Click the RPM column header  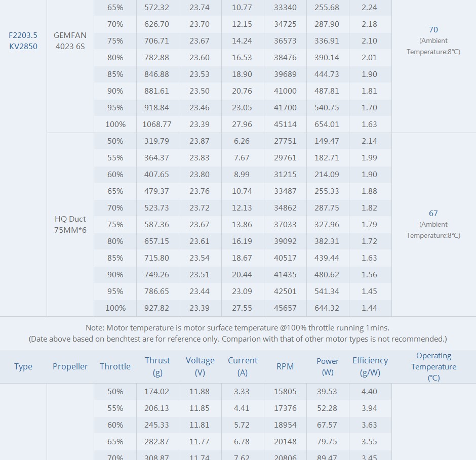[285, 366]
